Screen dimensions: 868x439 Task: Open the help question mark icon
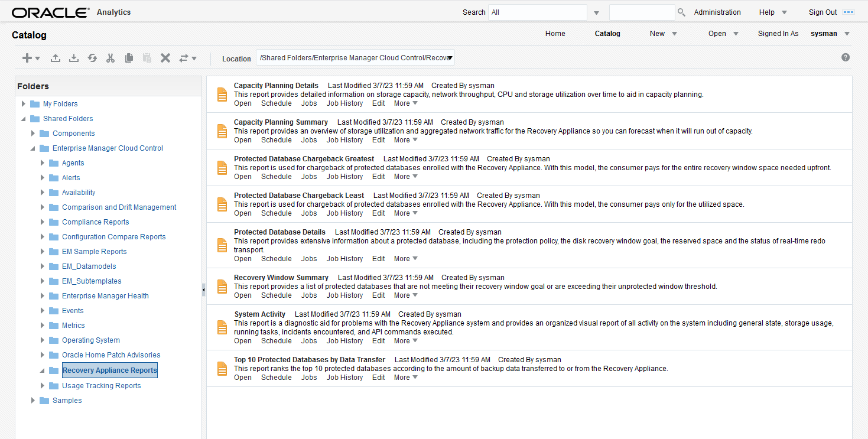click(x=846, y=57)
